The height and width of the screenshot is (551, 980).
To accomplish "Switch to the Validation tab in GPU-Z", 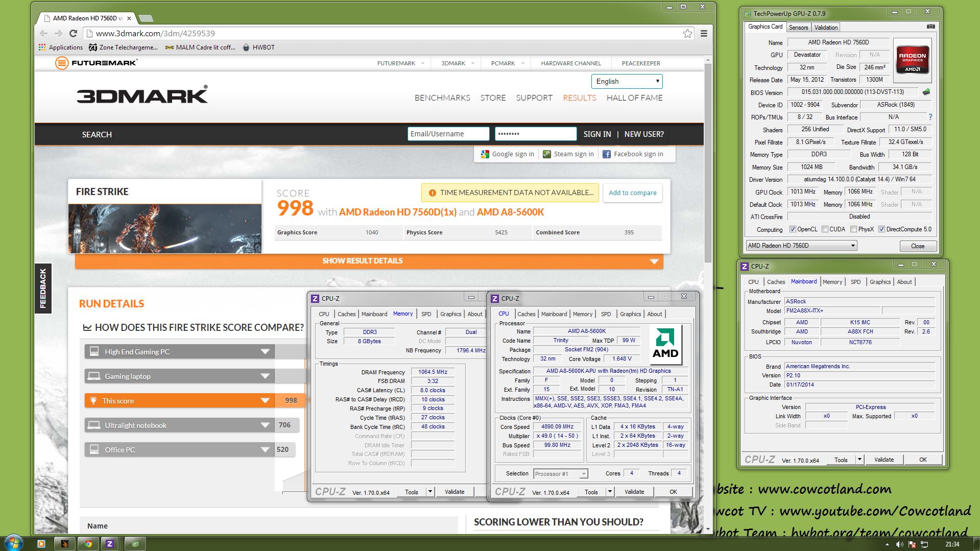I will tap(826, 28).
